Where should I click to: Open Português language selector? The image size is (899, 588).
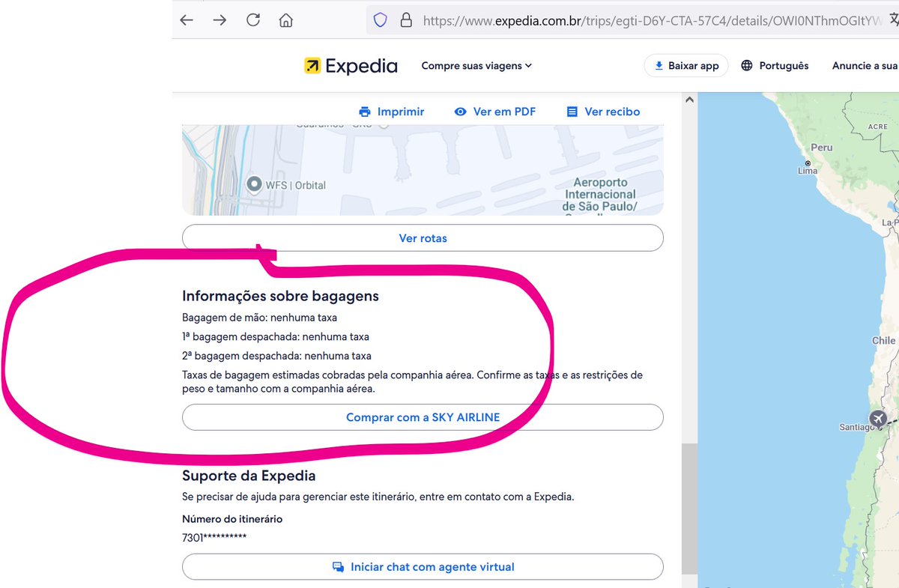pos(775,66)
